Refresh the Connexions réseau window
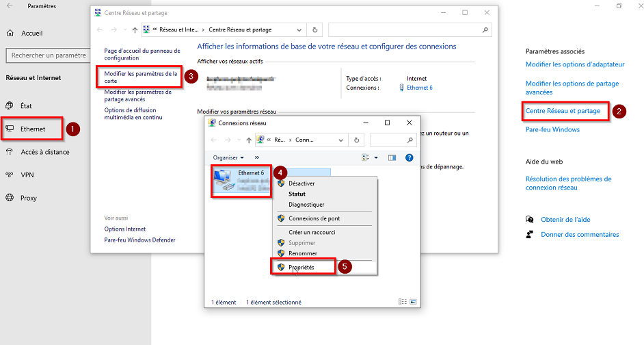 pyautogui.click(x=356, y=140)
